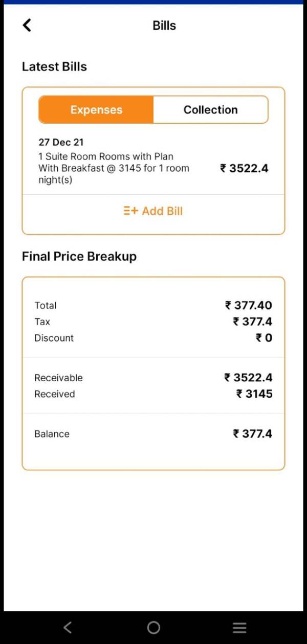Tap the Add Bill text

[x=162, y=211]
